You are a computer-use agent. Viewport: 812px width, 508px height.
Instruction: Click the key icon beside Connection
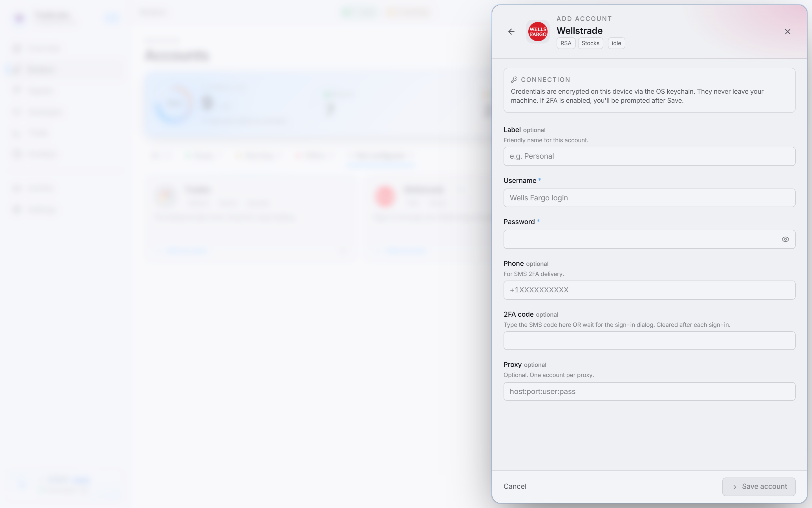(514, 80)
